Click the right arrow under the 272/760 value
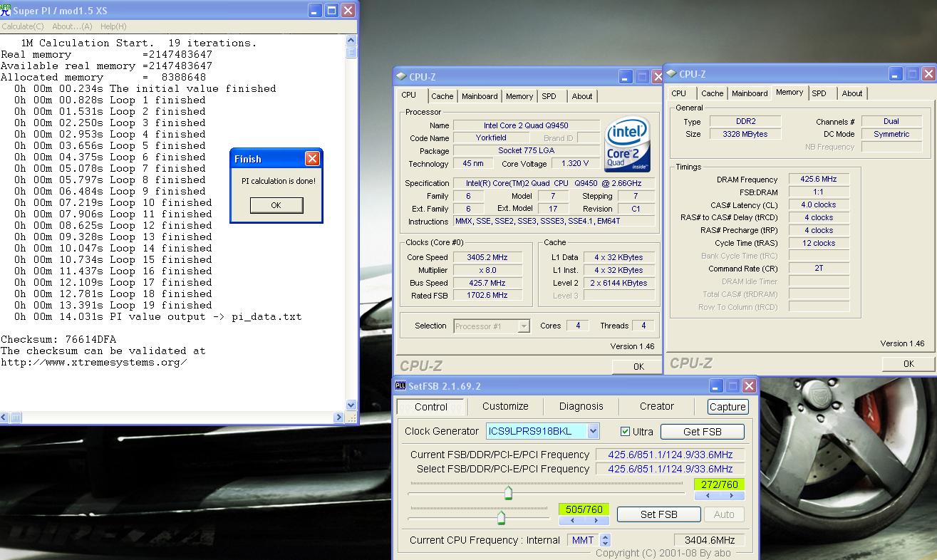937x560 pixels. [x=731, y=495]
